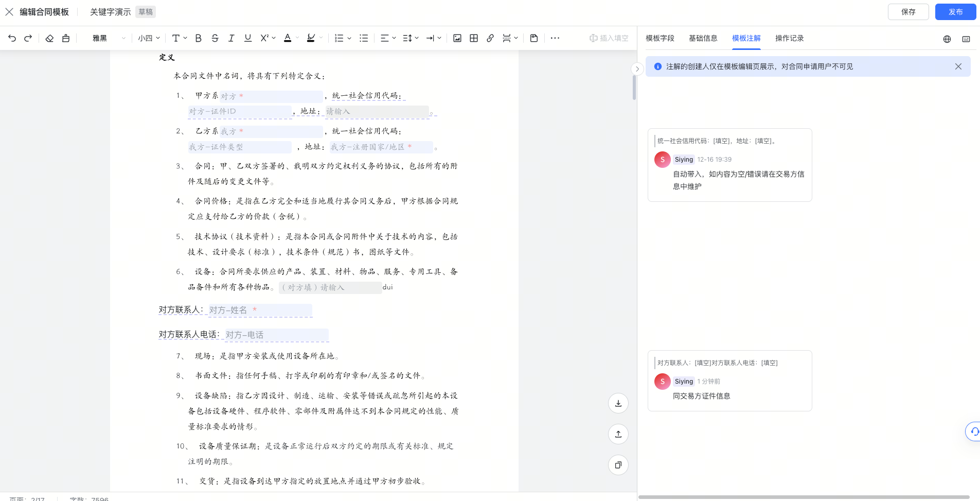This screenshot has height=501, width=980.
Task: Select the clear formatting eraser icon
Action: 49,38
